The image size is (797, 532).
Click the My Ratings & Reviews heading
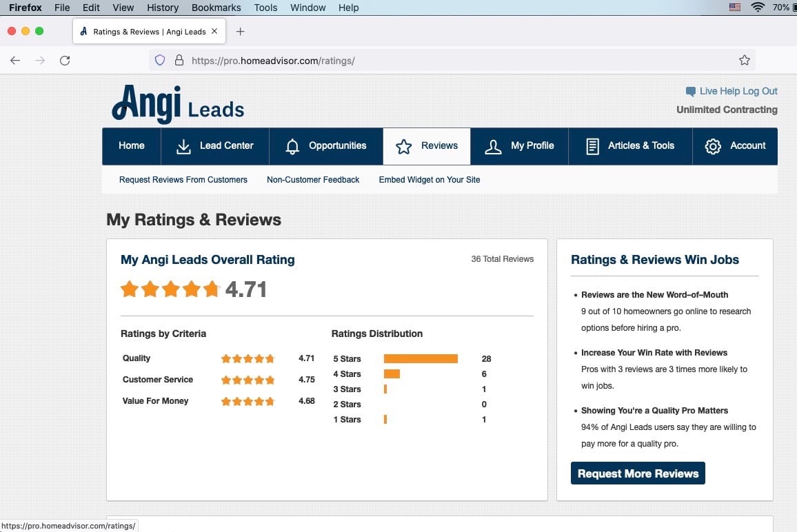(194, 220)
